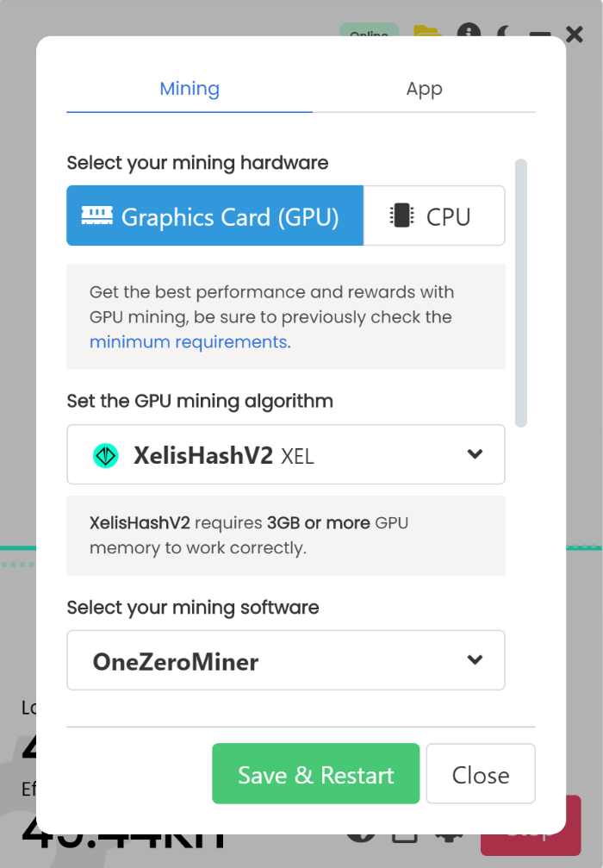Minimize the miner window

pyautogui.click(x=540, y=34)
